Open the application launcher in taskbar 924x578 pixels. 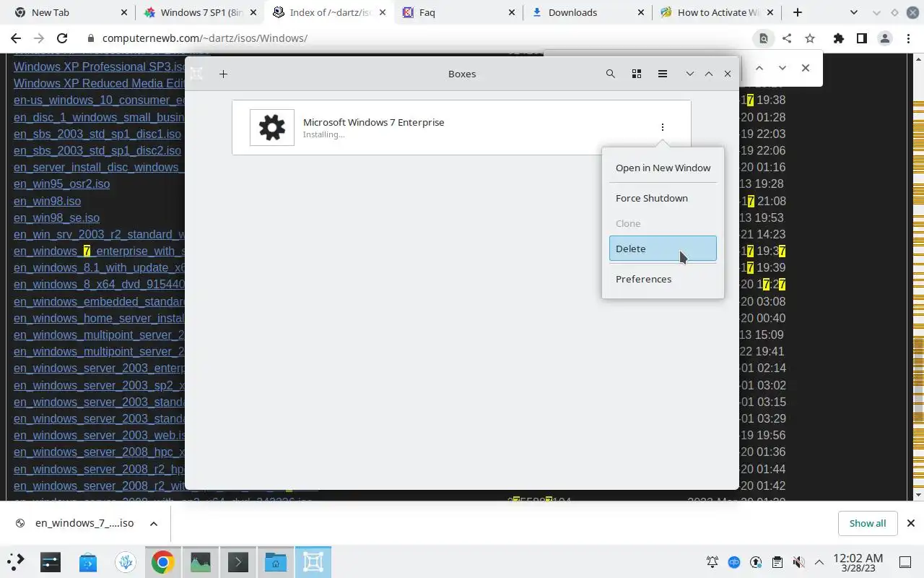coord(16,561)
